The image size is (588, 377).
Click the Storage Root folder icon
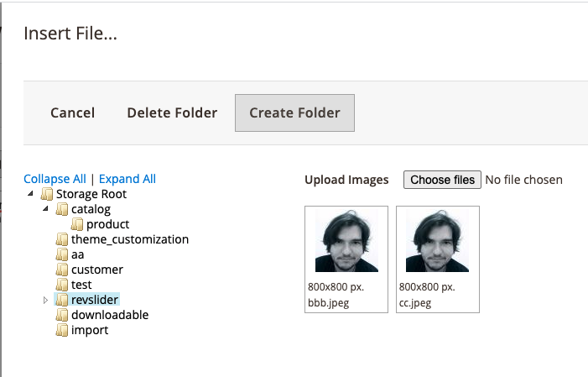(x=47, y=194)
